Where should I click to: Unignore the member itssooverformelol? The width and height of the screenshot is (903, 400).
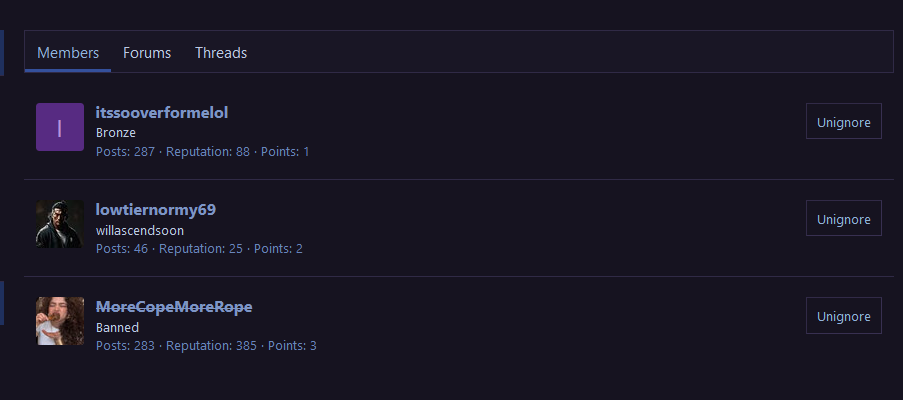point(843,122)
